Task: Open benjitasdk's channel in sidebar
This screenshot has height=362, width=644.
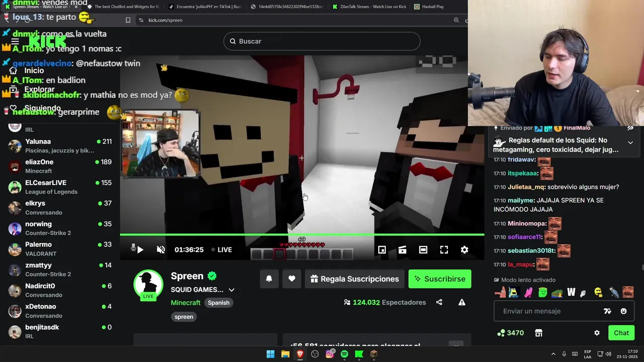Action: tap(60, 331)
